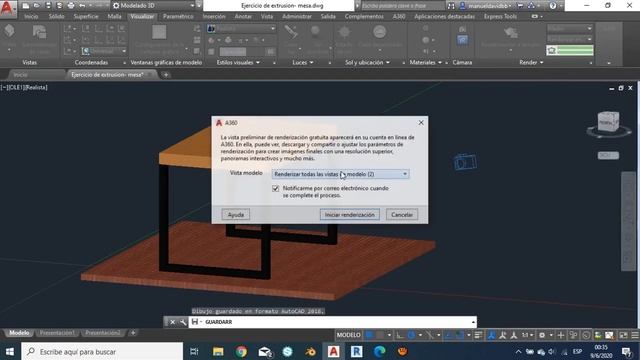The image size is (640, 360).
Task: Click the status bar customization menu icon
Action: coord(635,335)
